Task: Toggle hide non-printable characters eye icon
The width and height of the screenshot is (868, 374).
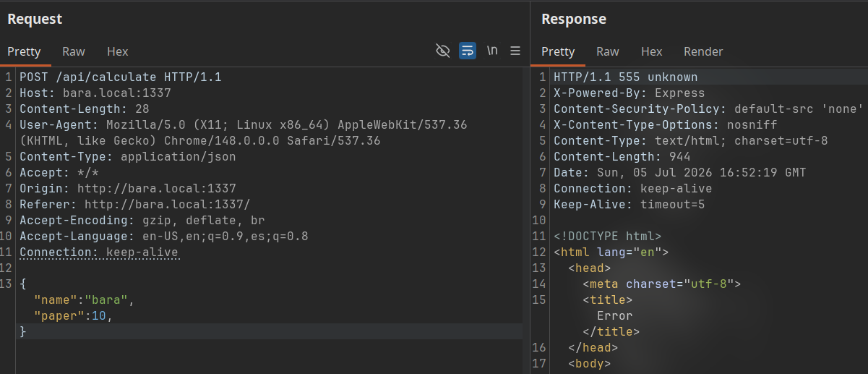Action: click(x=443, y=51)
